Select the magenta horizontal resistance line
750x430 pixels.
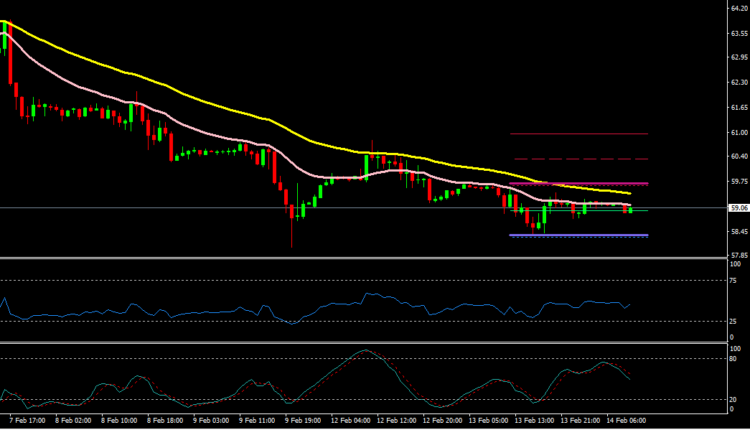578,183
